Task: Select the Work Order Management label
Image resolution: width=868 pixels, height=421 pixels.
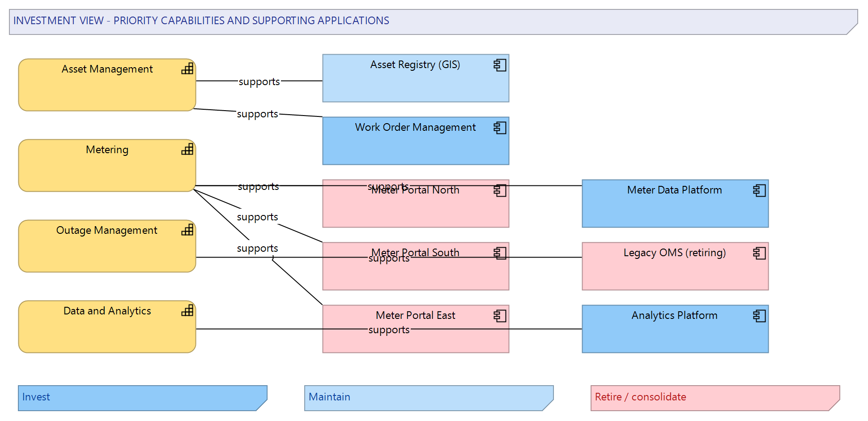Action: (x=415, y=127)
